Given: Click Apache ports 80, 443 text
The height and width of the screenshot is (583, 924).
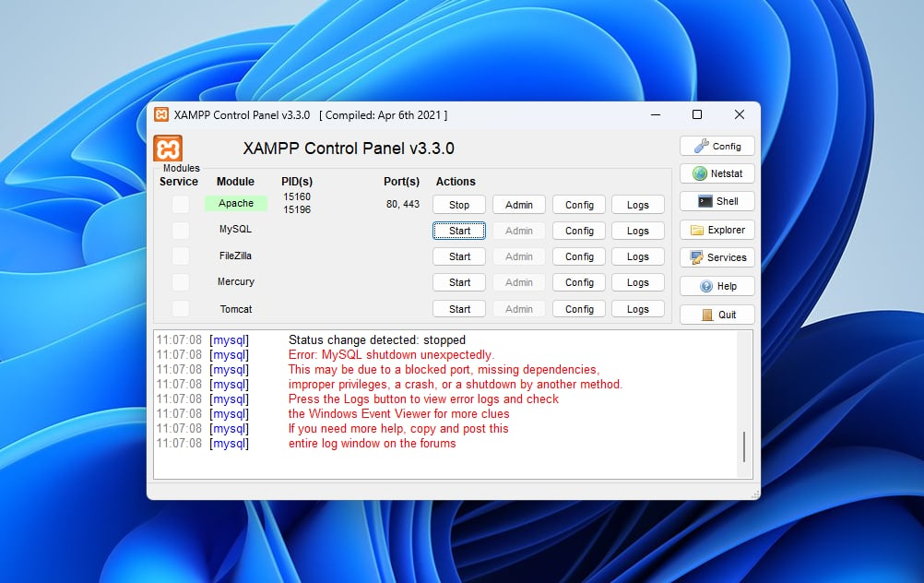Looking at the screenshot, I should click(x=403, y=204).
